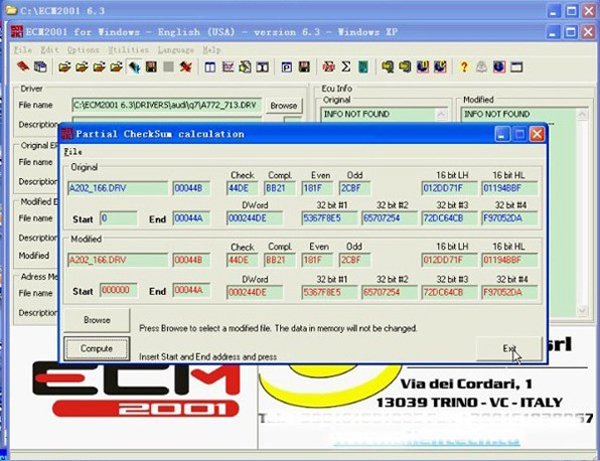Click the side-by-side compare windows icon
This screenshot has width=600, height=461.
pyautogui.click(x=262, y=68)
